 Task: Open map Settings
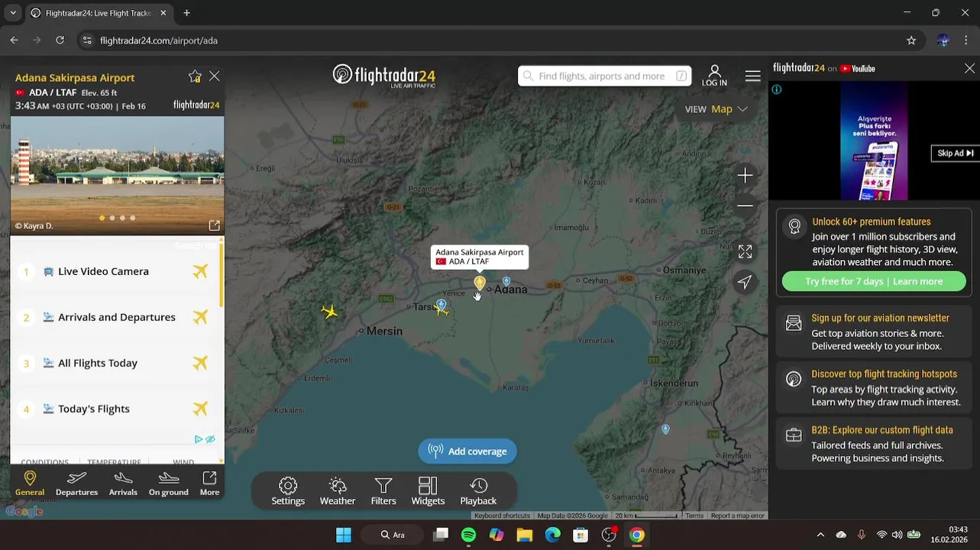click(x=288, y=491)
